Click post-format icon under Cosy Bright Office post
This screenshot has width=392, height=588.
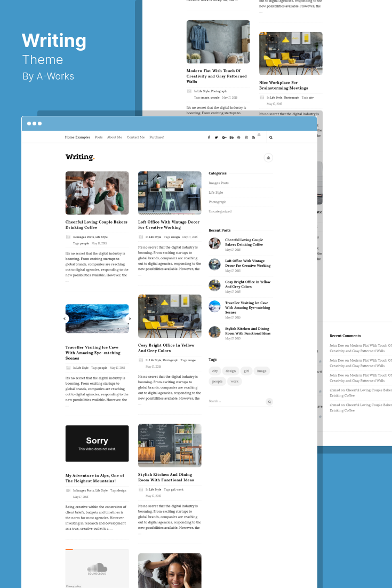[141, 360]
